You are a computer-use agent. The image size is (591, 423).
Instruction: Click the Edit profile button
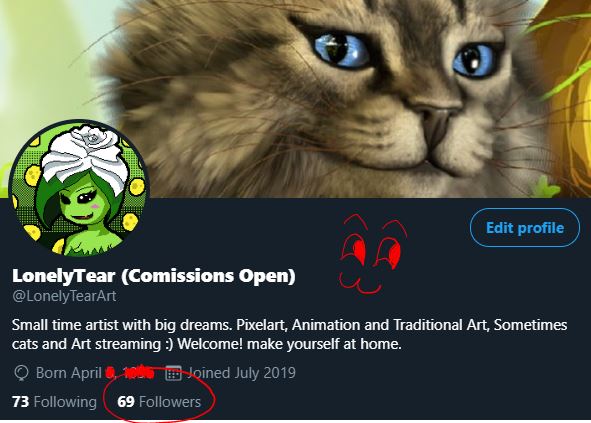[525, 227]
